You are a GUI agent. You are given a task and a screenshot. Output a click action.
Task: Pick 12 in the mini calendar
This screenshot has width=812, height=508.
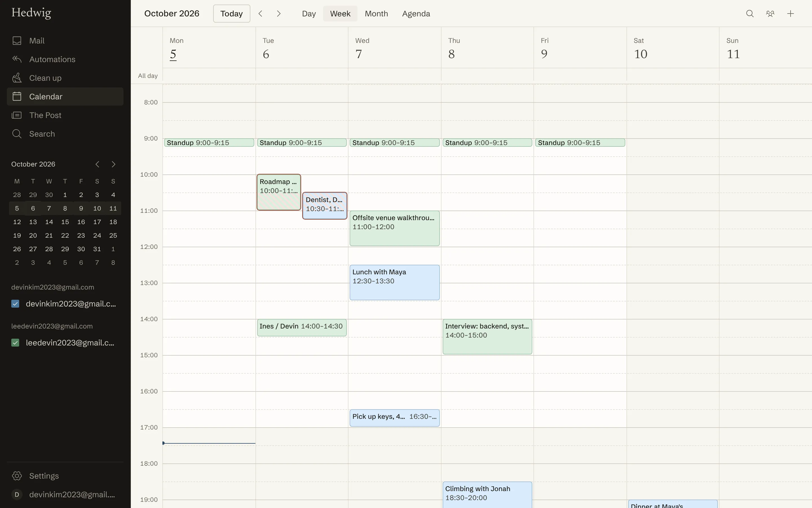point(17,222)
